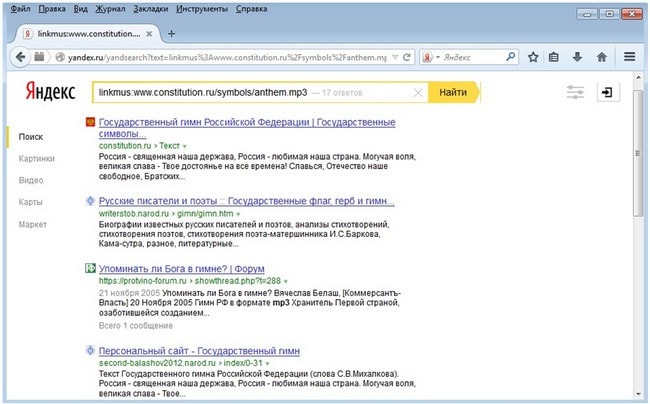Go back with the browser back arrow
The image size is (650, 404).
point(20,57)
